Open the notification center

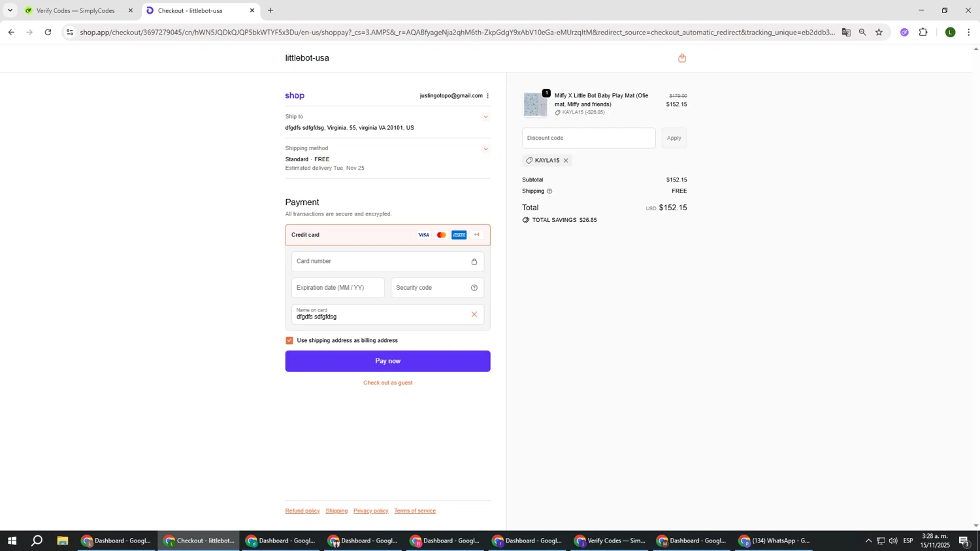pos(964,541)
